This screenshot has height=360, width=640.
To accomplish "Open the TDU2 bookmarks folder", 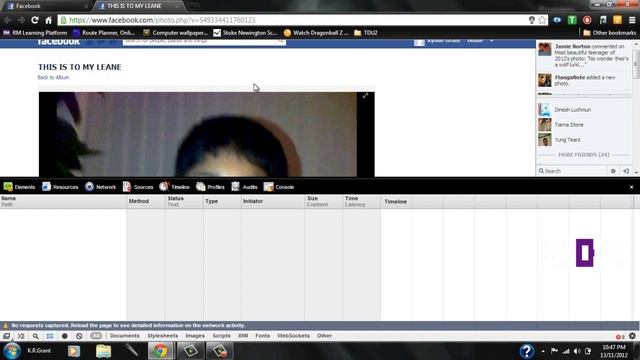I will click(x=366, y=33).
